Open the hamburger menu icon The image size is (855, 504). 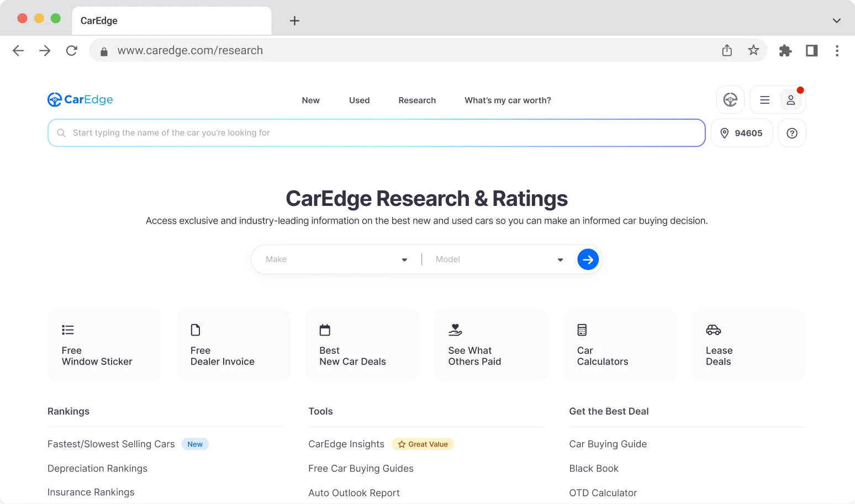click(x=764, y=100)
